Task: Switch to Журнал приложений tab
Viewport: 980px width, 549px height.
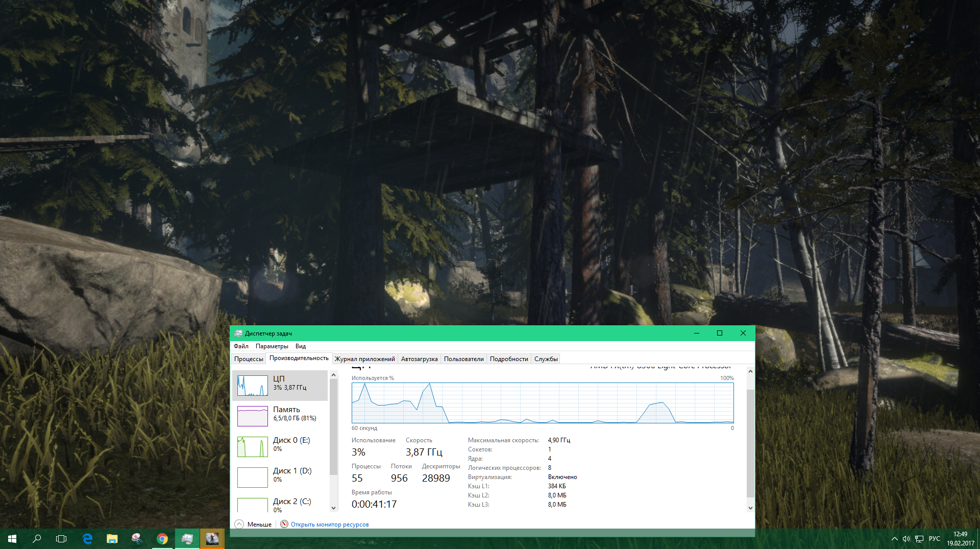Action: [x=365, y=359]
